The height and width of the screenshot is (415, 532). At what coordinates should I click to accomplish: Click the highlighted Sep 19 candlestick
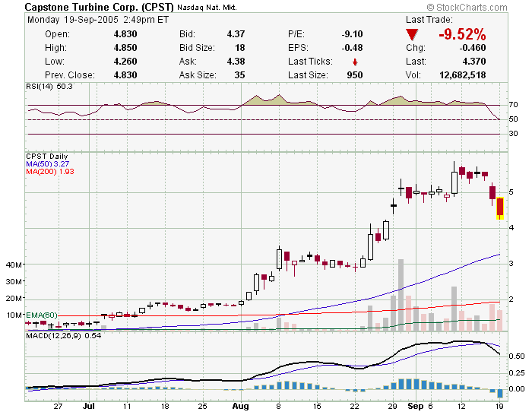500,208
